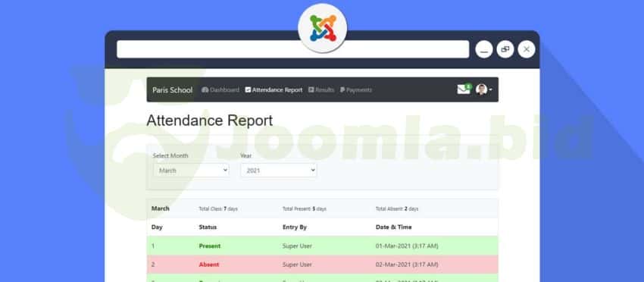Click the Attendance Report check icon
The height and width of the screenshot is (282, 644).
pyautogui.click(x=248, y=89)
